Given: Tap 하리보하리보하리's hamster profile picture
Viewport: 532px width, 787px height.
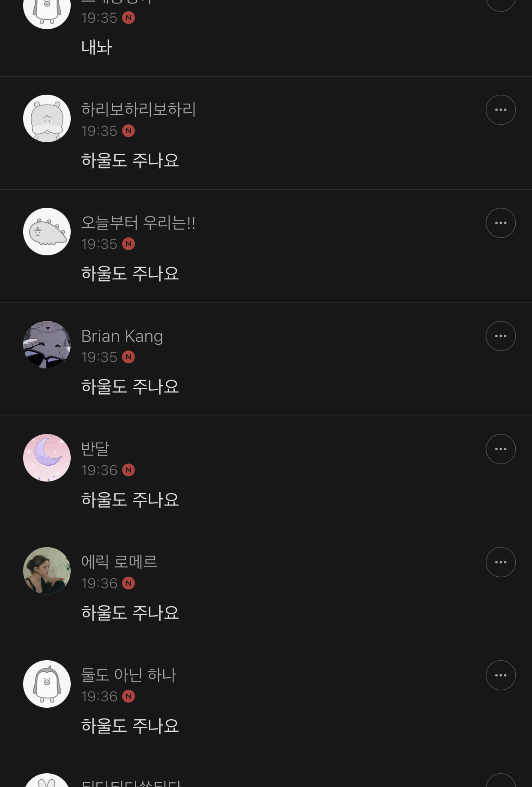Looking at the screenshot, I should point(47,119).
